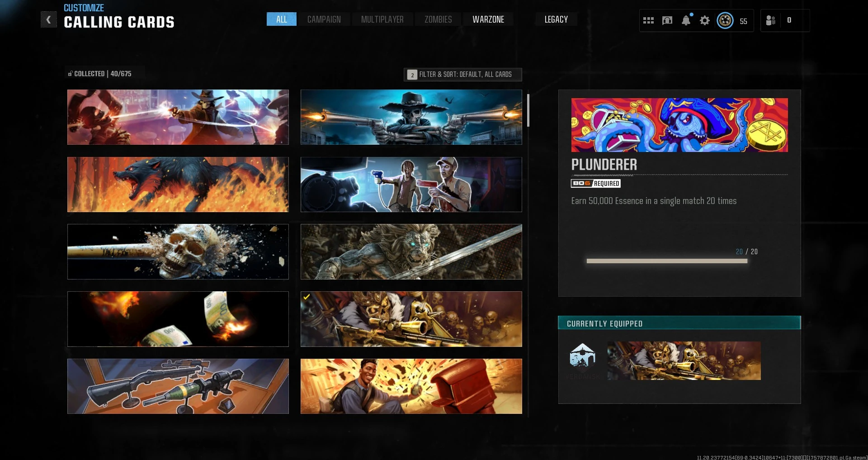Click the lock icon beside Collected
868x460 pixels.
tap(70, 74)
